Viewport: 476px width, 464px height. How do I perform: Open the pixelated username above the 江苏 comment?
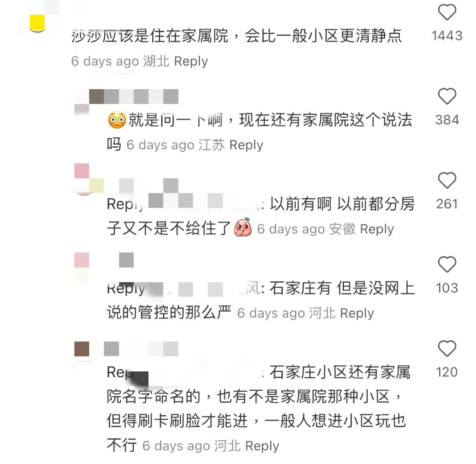point(133,96)
